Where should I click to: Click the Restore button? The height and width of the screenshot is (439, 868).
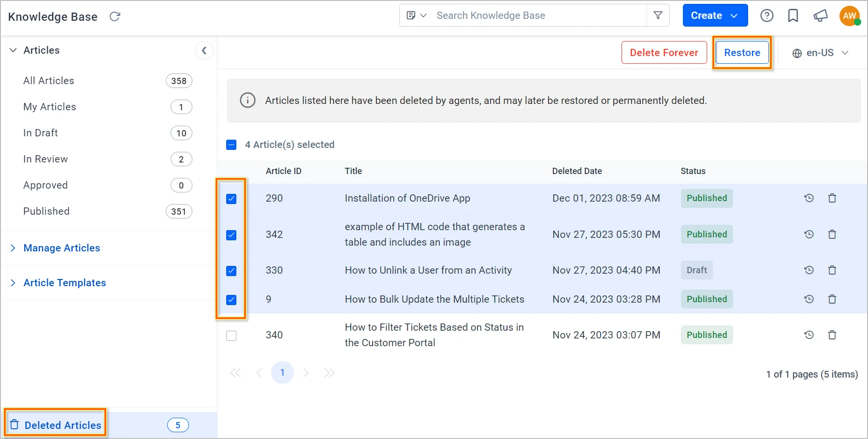[742, 53]
